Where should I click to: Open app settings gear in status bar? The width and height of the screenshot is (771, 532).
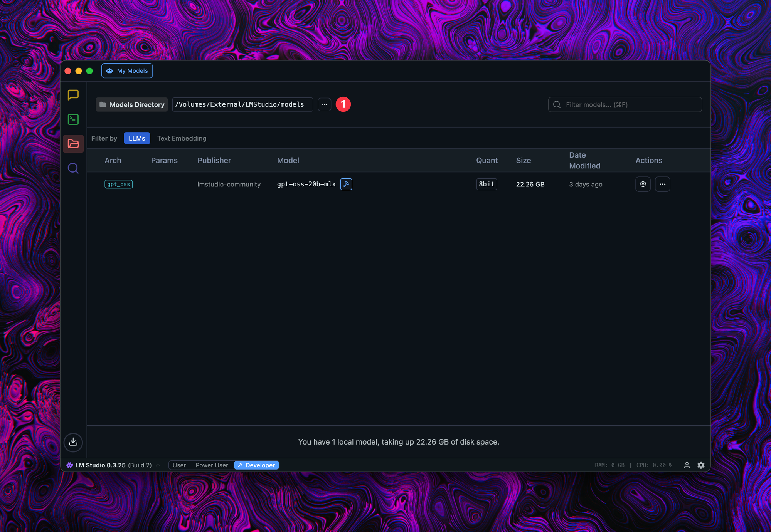[701, 465]
